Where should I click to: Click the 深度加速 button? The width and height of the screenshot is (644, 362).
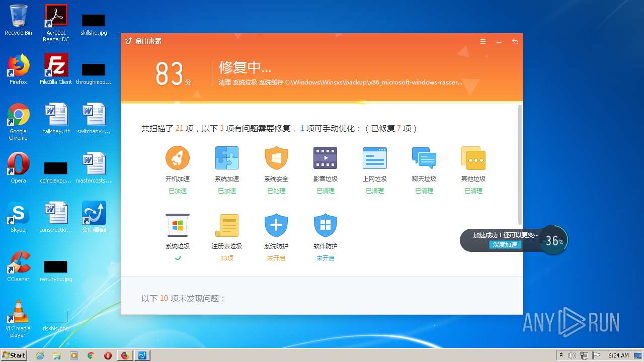click(x=505, y=245)
